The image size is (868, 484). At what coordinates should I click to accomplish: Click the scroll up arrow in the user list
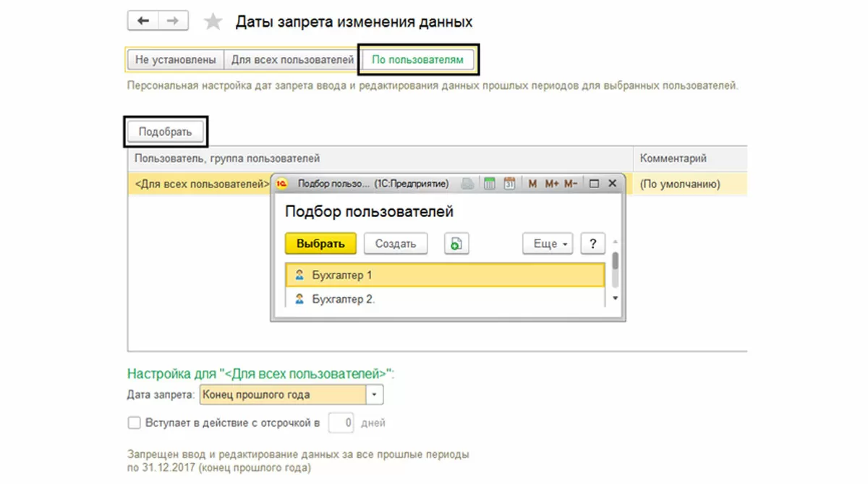(615, 242)
